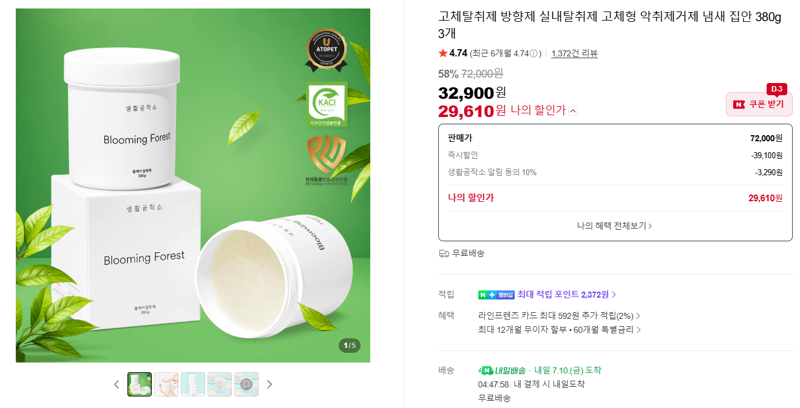Select the stacked jars light-blue thumbnail
Viewport: 800px width, 408px height.
193,385
